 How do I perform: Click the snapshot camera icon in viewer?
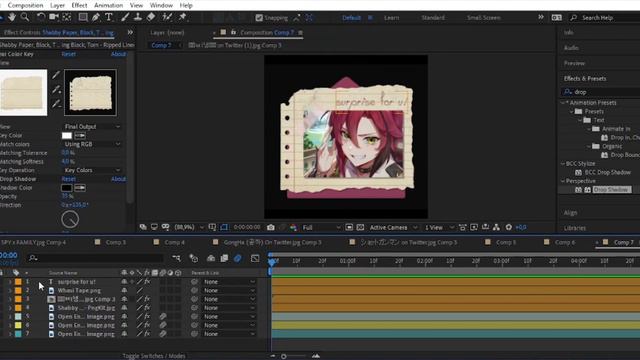tap(271, 227)
